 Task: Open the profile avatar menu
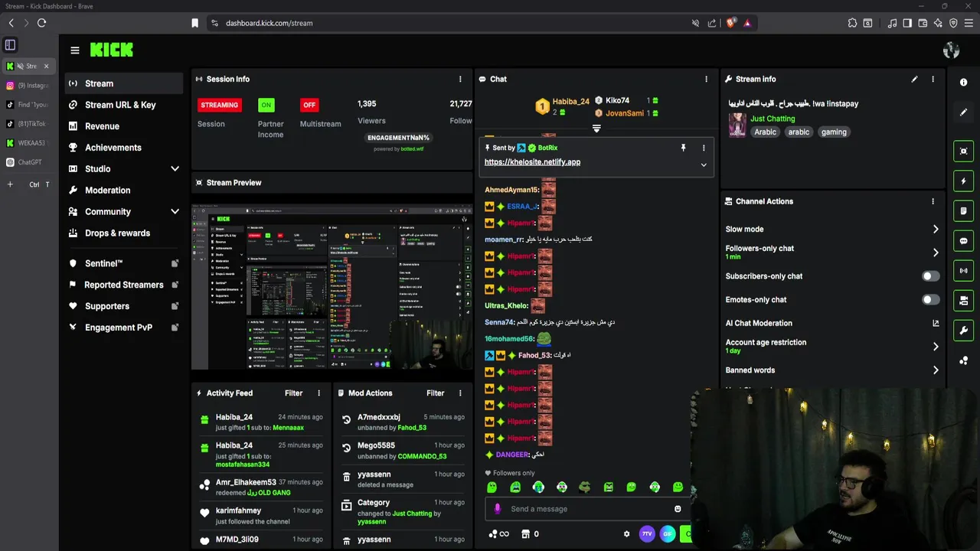(x=951, y=51)
